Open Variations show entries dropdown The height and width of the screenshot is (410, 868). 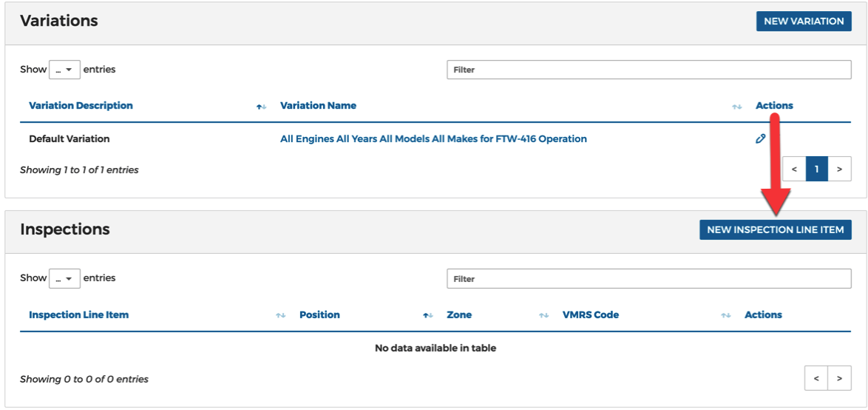65,70
